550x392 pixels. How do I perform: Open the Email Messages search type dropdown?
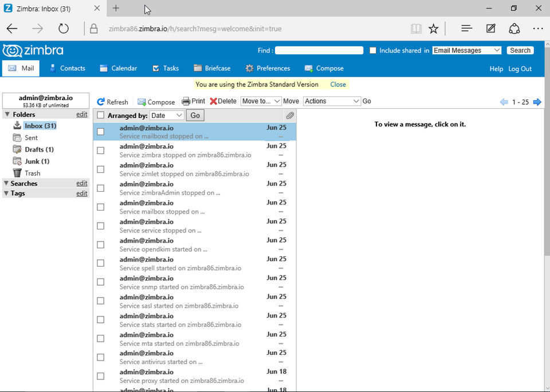(x=466, y=50)
